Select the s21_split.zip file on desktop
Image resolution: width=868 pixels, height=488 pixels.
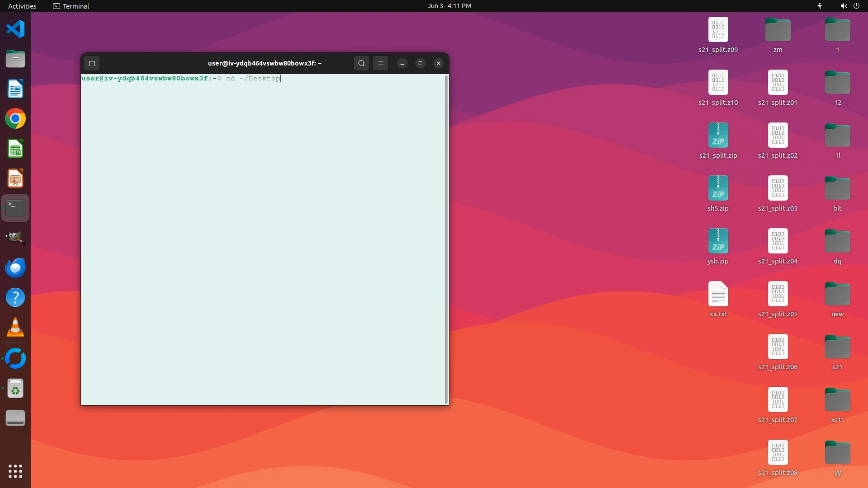click(x=718, y=136)
